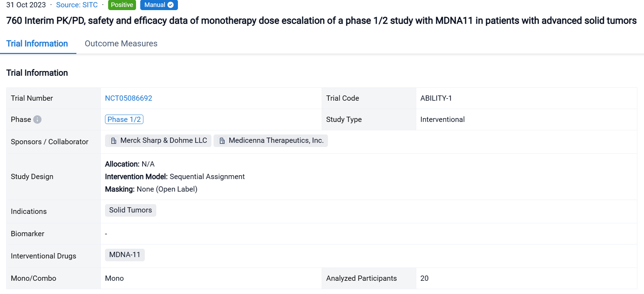Open the Medicenna Therapeutics, Inc. sponsor chip
The height and width of the screenshot is (294, 644).
(x=276, y=140)
